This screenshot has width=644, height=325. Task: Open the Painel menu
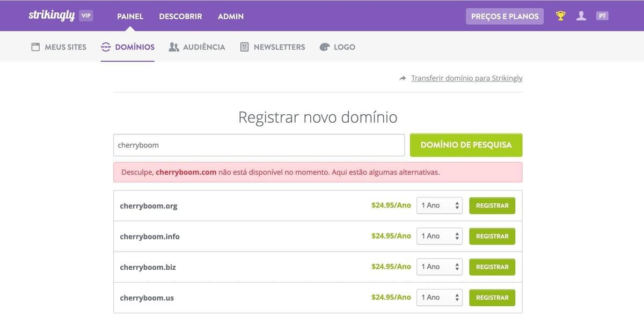[130, 16]
